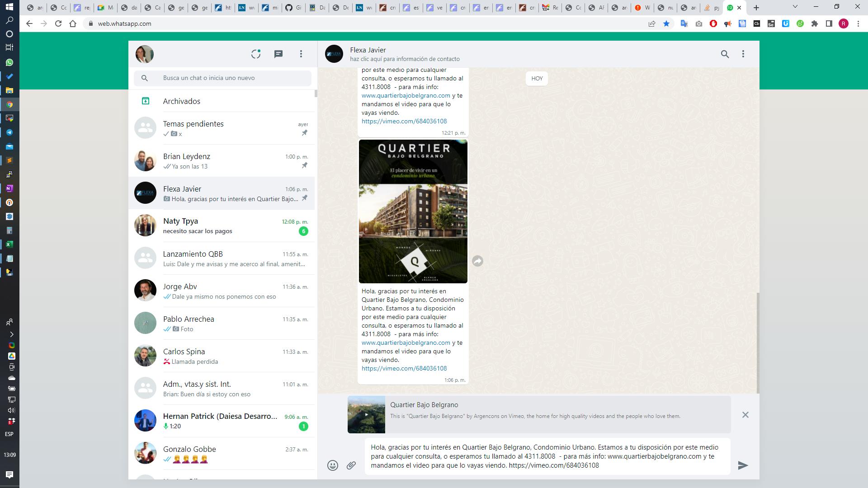The height and width of the screenshot is (488, 868).
Task: Open the Carlos Spina chat
Action: pyautogui.click(x=222, y=356)
